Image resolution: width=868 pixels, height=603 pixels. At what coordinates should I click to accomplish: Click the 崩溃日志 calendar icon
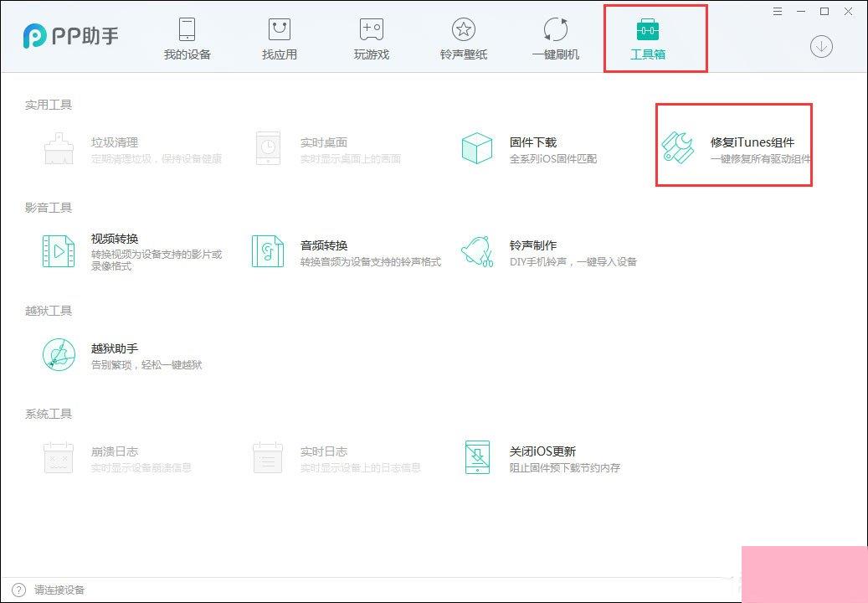(59, 457)
